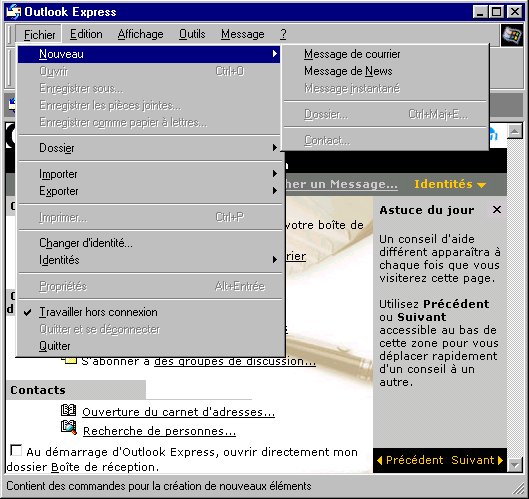
Task: Click the scrollbar up arrow
Action: pos(515,131)
